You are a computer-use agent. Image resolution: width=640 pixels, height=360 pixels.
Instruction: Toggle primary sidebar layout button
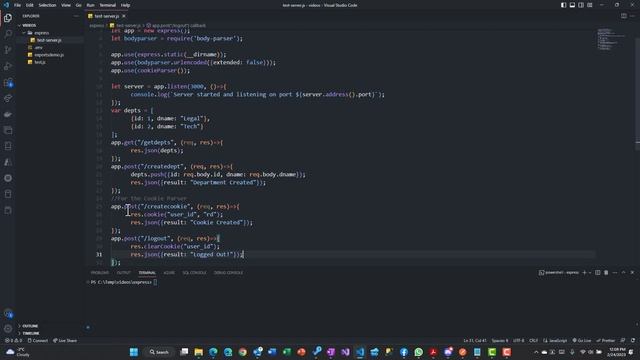point(563,5)
